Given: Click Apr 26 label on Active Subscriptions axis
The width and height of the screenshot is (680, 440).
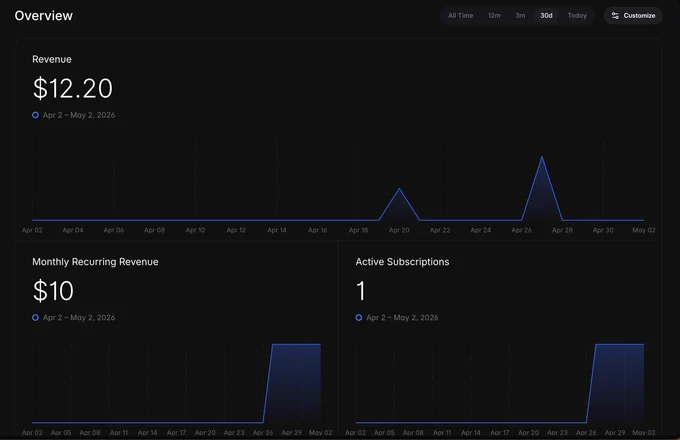Looking at the screenshot, I should [x=586, y=433].
